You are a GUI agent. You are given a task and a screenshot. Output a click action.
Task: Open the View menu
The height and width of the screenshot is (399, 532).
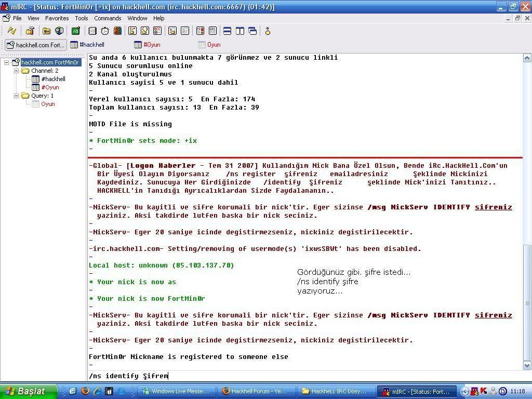point(33,18)
